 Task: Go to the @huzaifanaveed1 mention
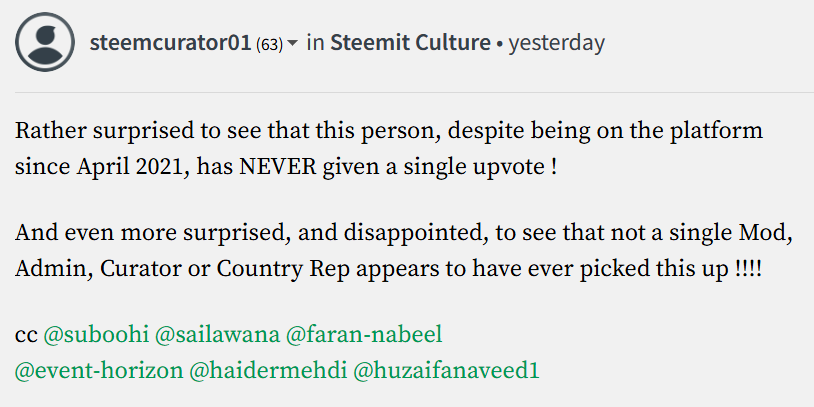pyautogui.click(x=447, y=370)
